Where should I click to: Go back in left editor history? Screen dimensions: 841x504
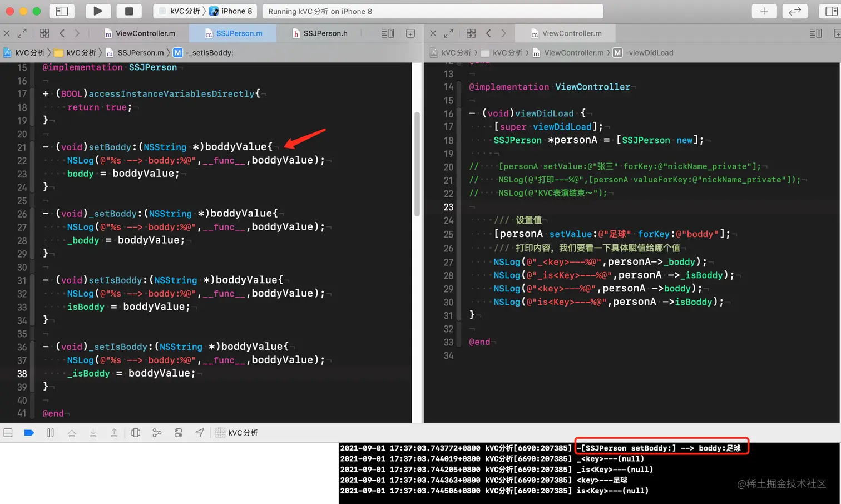[x=62, y=33]
